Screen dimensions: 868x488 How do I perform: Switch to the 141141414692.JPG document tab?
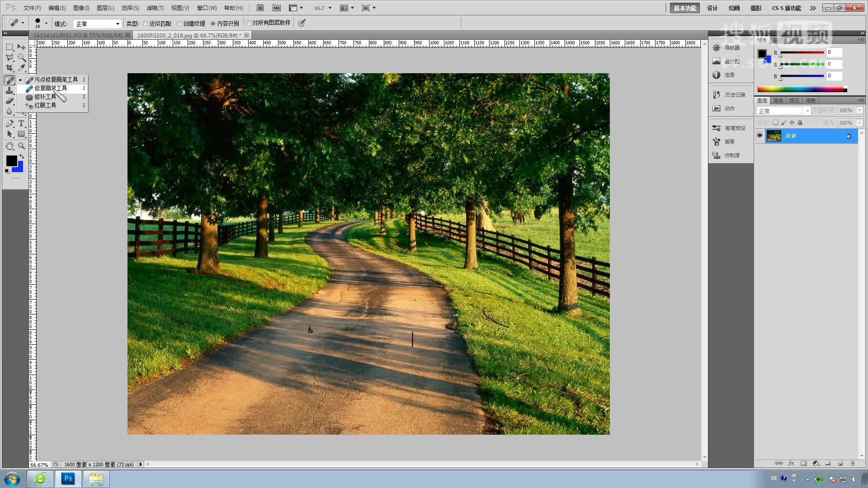(78, 35)
